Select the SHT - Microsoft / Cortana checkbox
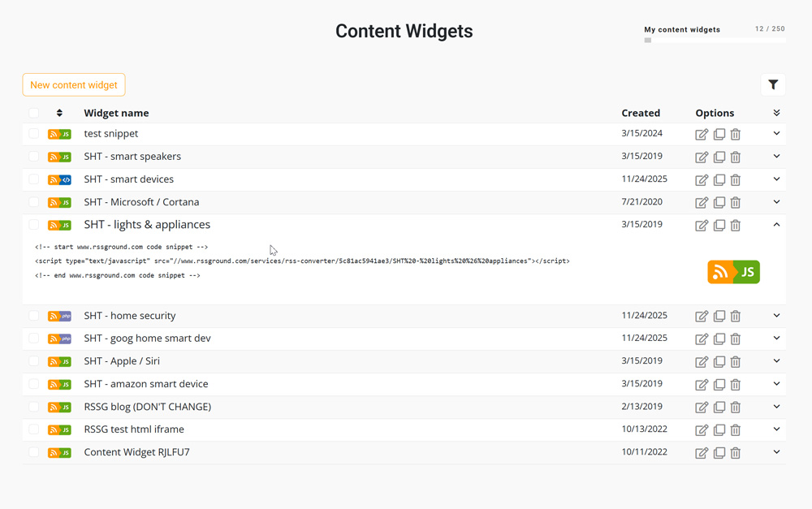Screen dimensions: 812x509 coord(34,202)
